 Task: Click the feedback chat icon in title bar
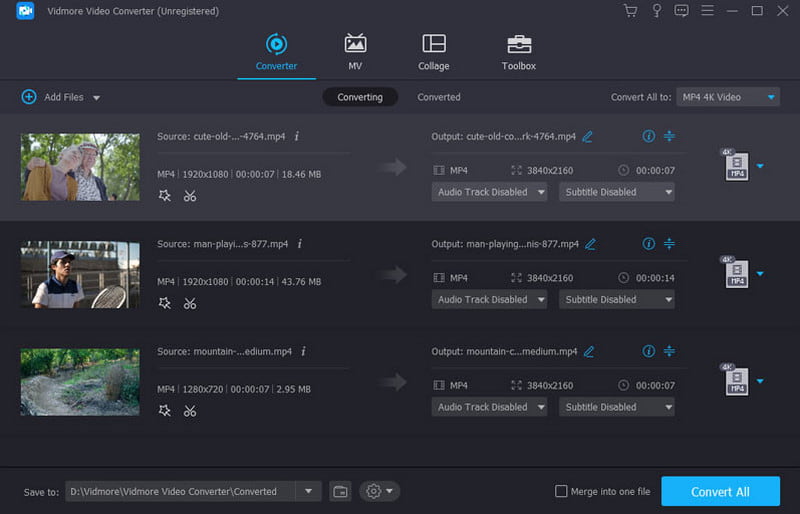pyautogui.click(x=682, y=11)
